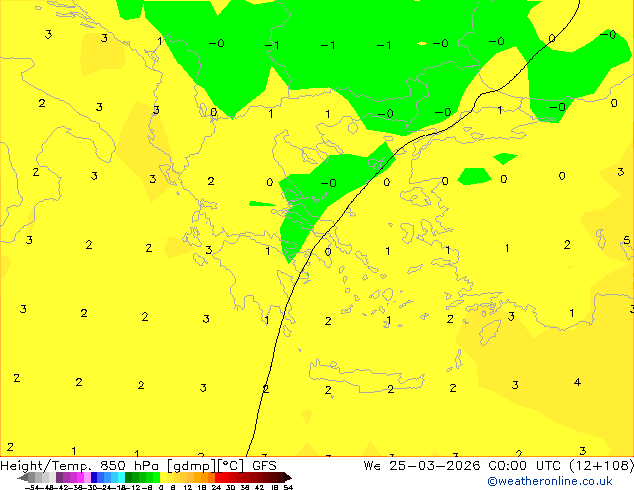This screenshot has height=490, width=634.
Task: Click the cyan legend swatch above -18
Action: pyautogui.click(x=121, y=477)
